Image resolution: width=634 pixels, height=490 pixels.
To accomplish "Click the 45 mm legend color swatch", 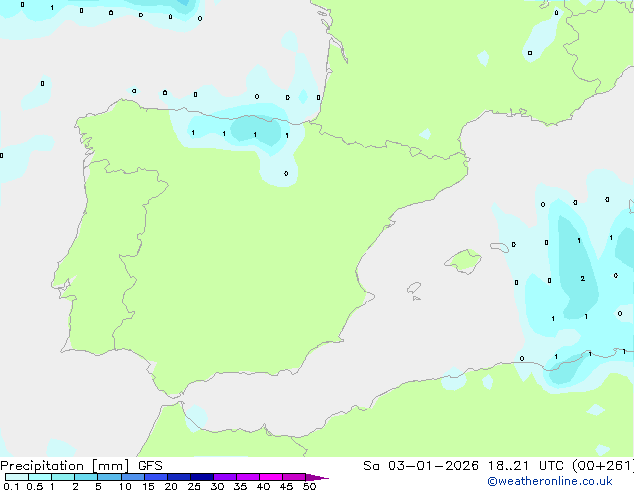I will point(294,477).
